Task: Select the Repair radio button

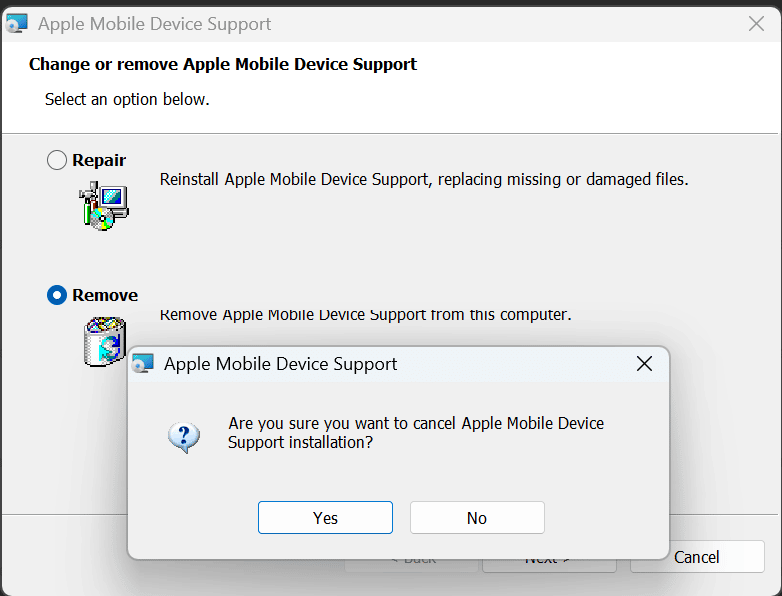Action: [x=56, y=160]
